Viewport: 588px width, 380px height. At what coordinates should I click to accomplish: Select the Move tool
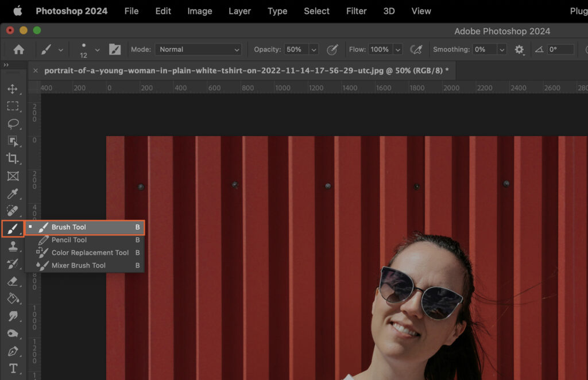coord(13,88)
